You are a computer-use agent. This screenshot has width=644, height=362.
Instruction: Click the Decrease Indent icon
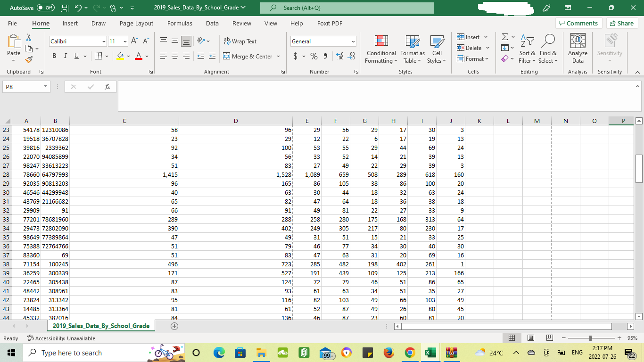[x=201, y=56]
